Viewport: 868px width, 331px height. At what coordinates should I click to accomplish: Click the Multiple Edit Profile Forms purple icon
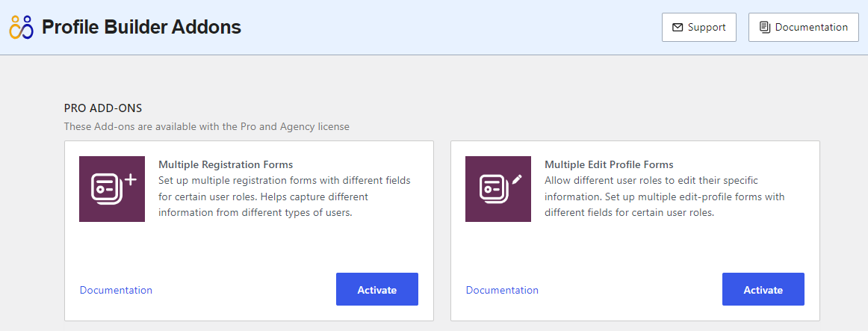[498, 189]
